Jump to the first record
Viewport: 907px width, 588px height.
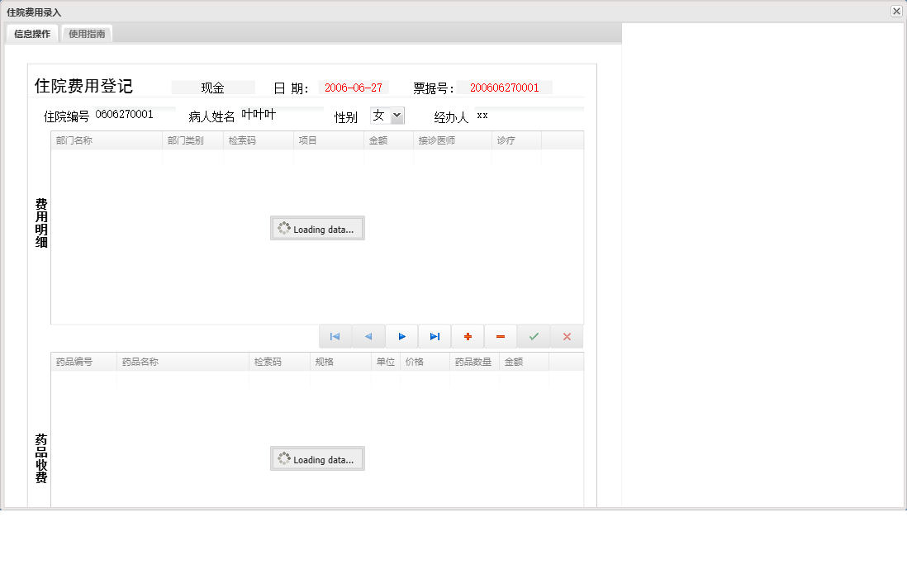pyautogui.click(x=335, y=336)
